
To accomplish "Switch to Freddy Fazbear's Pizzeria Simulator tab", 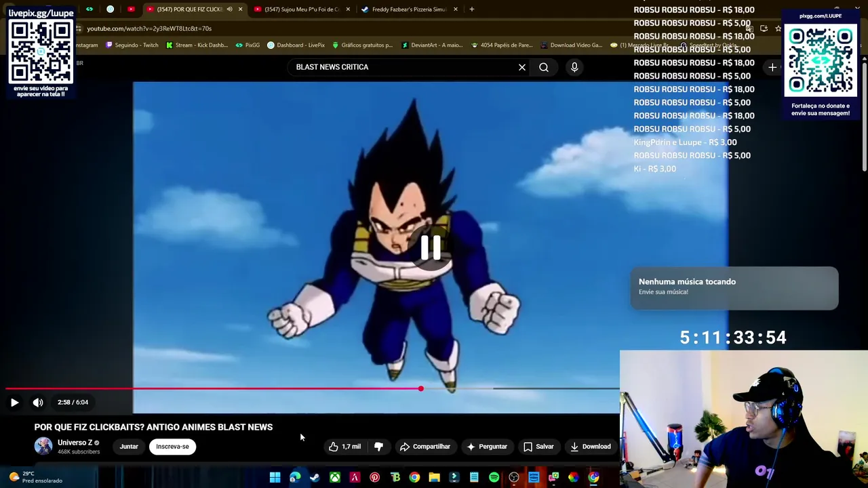I will (410, 9).
